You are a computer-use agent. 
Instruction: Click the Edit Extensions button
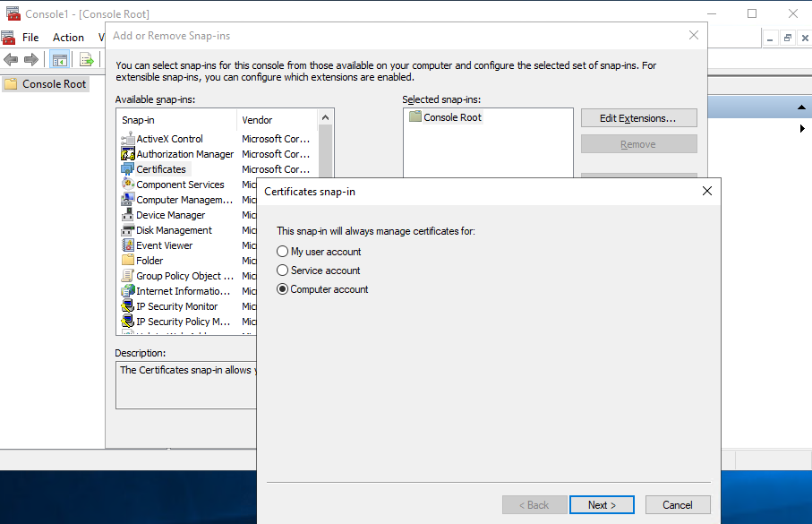point(638,117)
